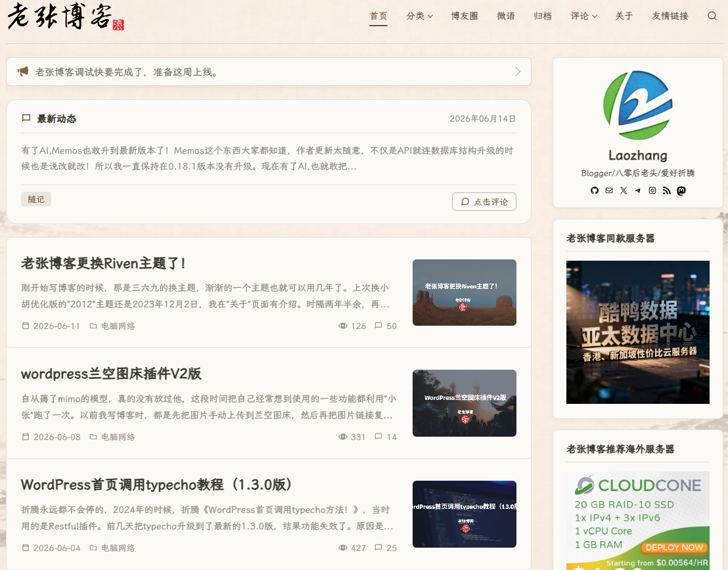Viewport: 728px width, 570px height.
Task: Open WordPress首页调用typecho教程 post title
Action: [157, 485]
